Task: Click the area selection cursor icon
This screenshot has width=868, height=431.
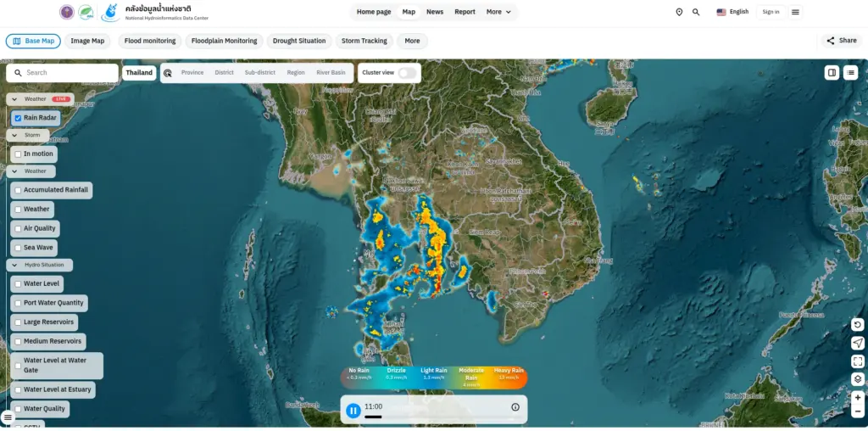Action: [168, 73]
